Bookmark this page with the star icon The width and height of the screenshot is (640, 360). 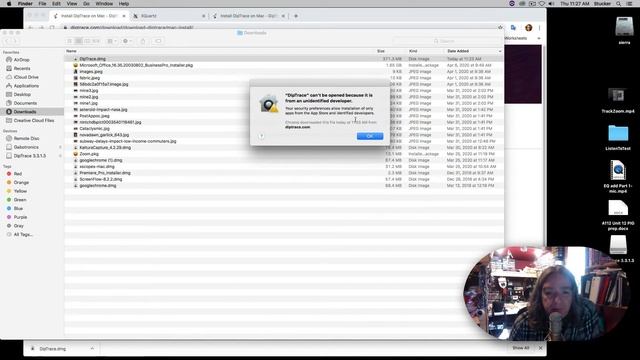tap(500, 27)
